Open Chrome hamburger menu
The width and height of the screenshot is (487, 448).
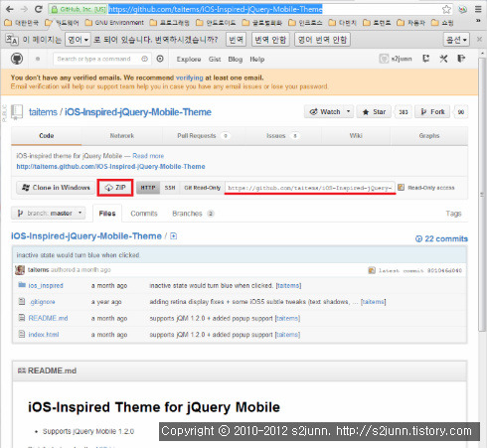coord(478,9)
